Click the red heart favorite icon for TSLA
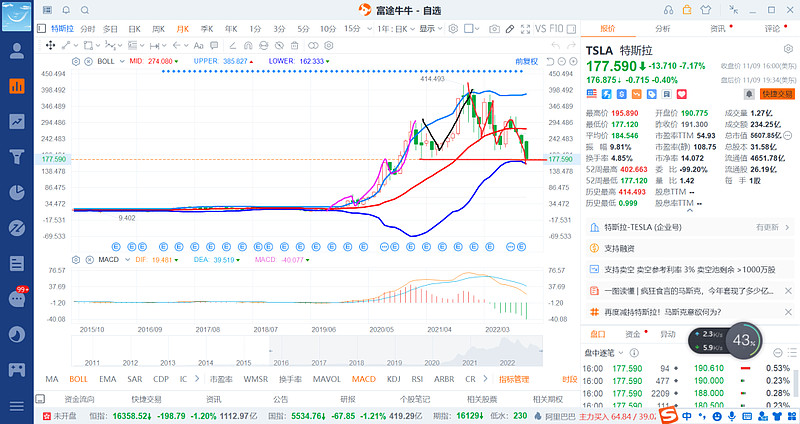800x424 pixels. point(682,94)
